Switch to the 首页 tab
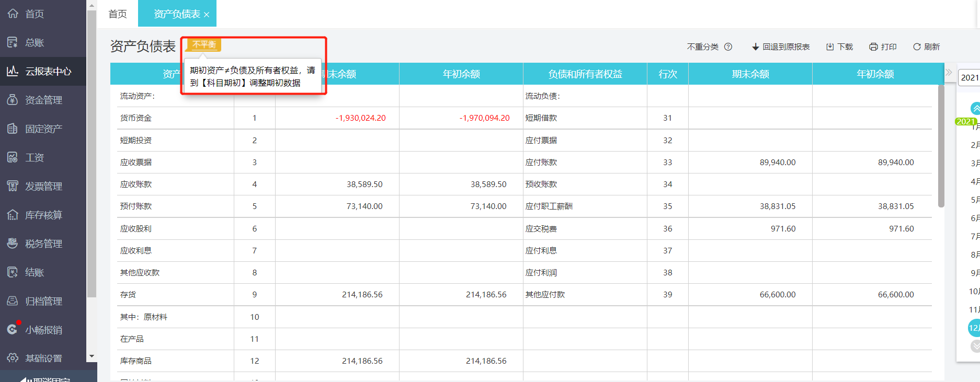980x382 pixels. pyautogui.click(x=118, y=14)
